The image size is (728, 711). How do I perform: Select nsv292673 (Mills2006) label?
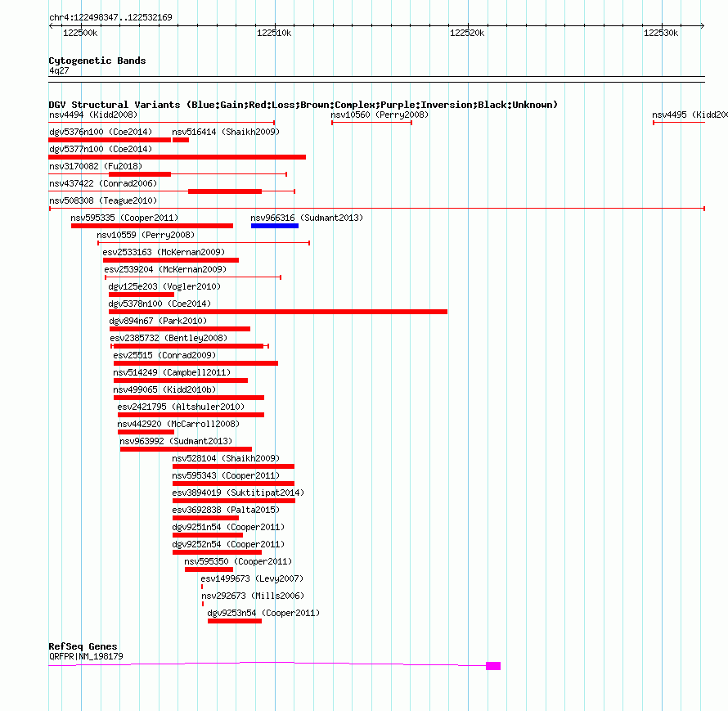click(x=253, y=596)
